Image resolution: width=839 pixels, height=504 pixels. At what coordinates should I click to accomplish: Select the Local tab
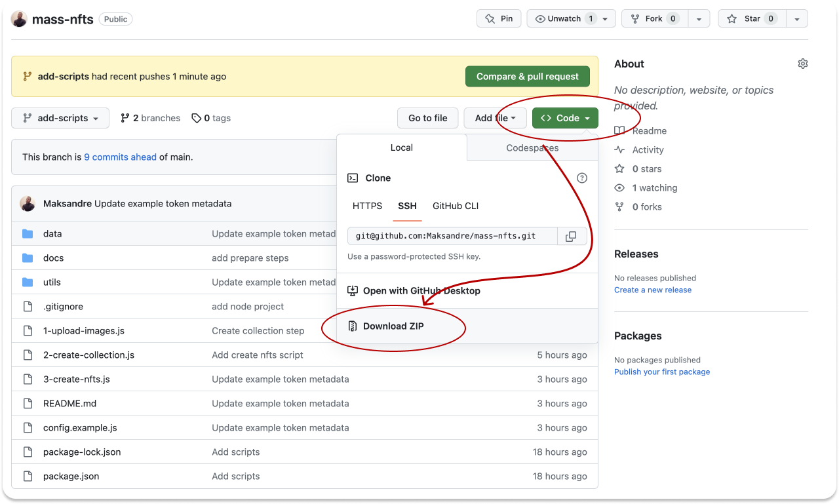(x=402, y=148)
